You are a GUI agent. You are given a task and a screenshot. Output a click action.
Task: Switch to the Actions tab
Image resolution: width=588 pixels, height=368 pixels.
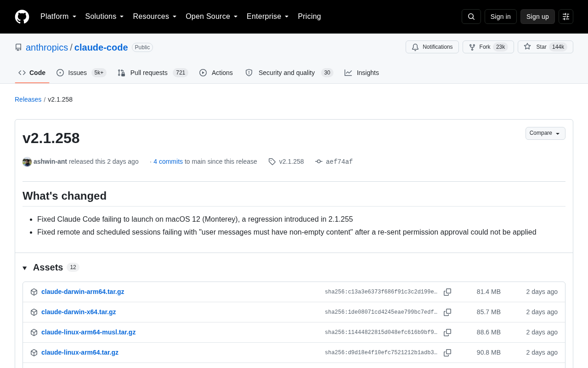tap(216, 73)
